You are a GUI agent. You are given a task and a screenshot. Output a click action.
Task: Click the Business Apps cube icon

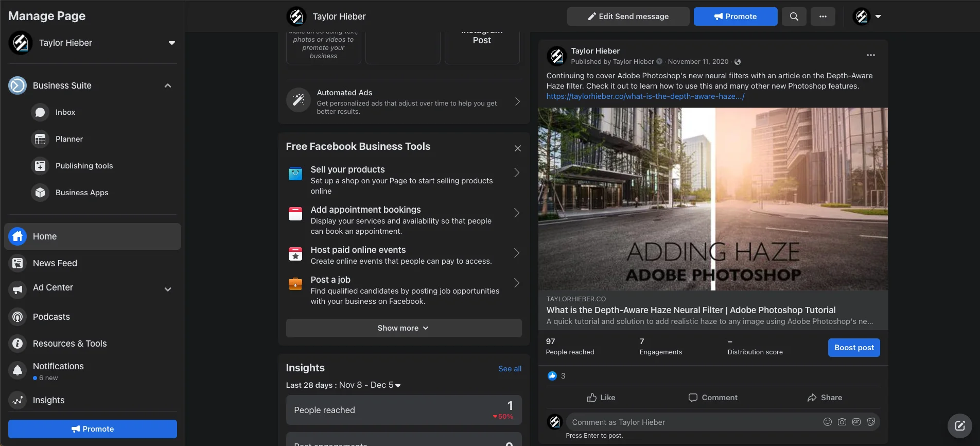click(40, 193)
